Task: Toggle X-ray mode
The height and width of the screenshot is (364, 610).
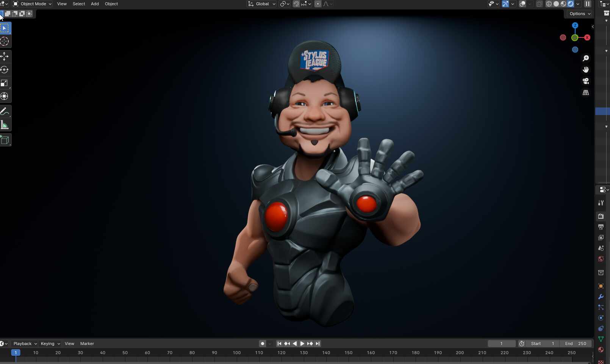Action: tap(539, 4)
